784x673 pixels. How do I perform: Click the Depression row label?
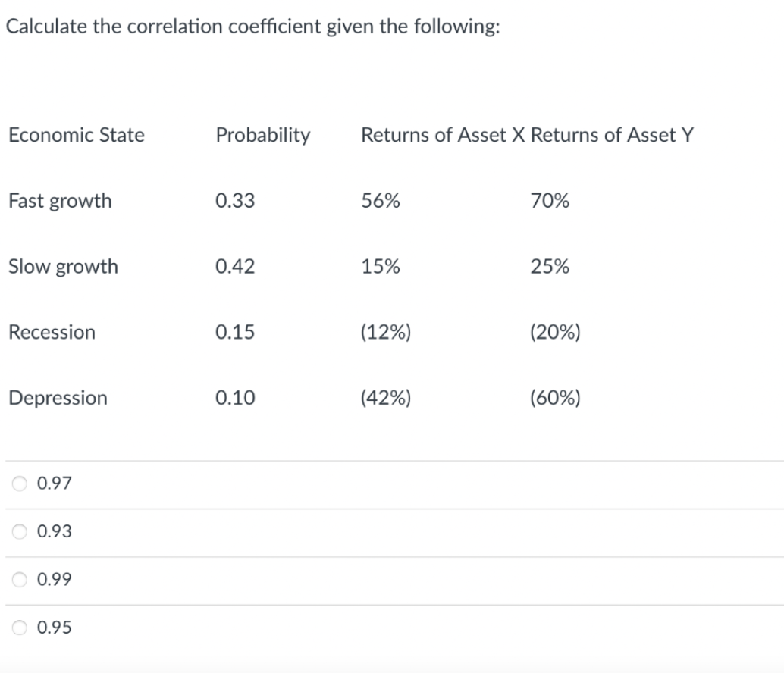click(x=58, y=398)
